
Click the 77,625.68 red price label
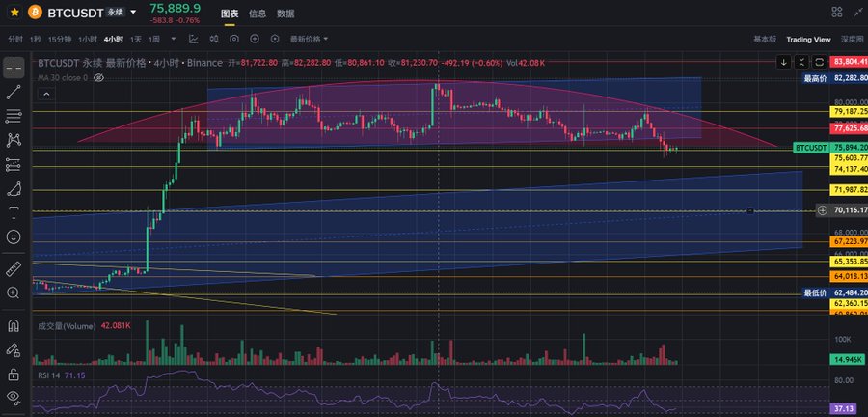pyautogui.click(x=851, y=128)
